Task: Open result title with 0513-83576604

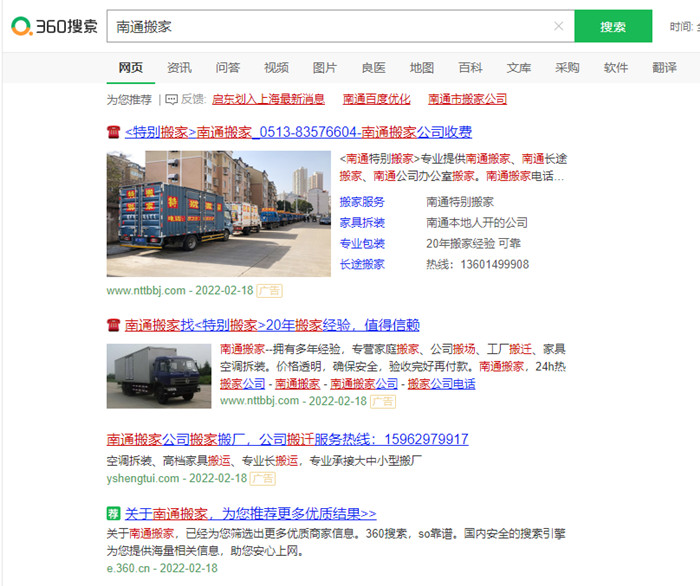Action: (298, 132)
